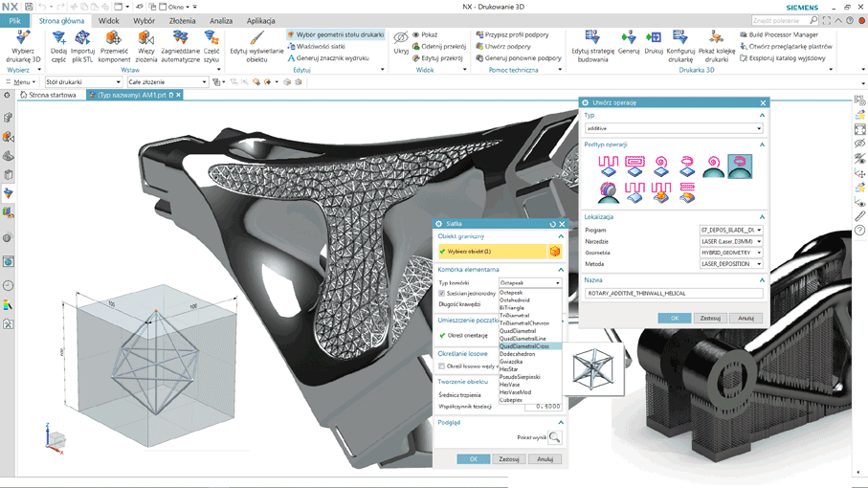868x488 pixels.
Task: Switch to Analiza ribbon tab
Action: pos(221,20)
